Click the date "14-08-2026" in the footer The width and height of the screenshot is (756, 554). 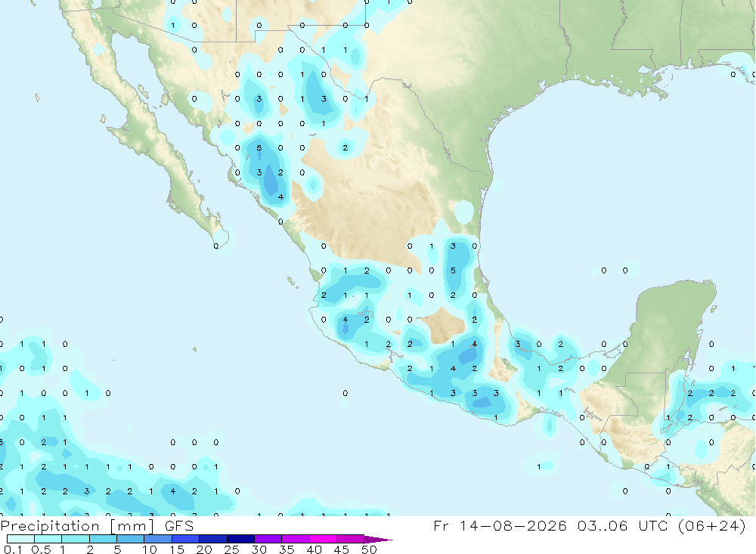click(x=513, y=525)
